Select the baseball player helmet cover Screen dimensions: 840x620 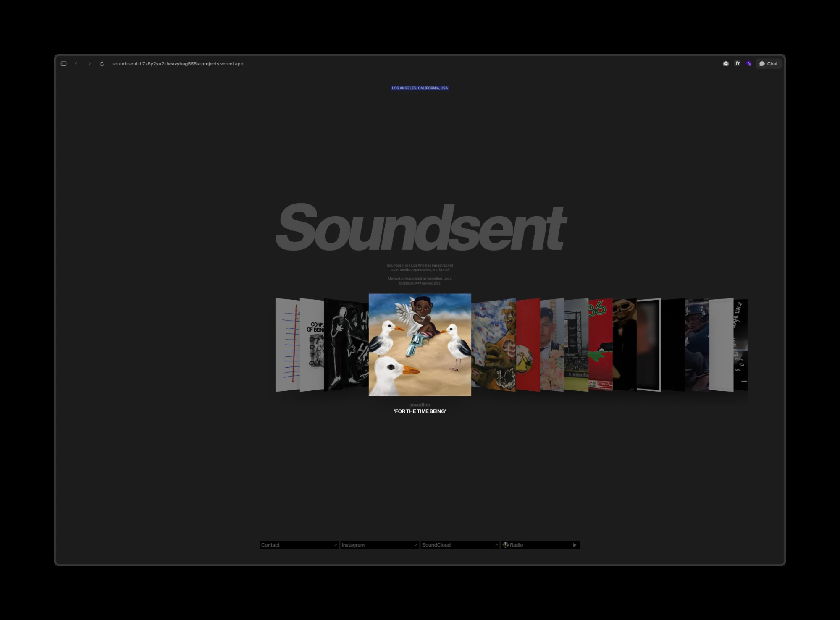[x=697, y=345]
